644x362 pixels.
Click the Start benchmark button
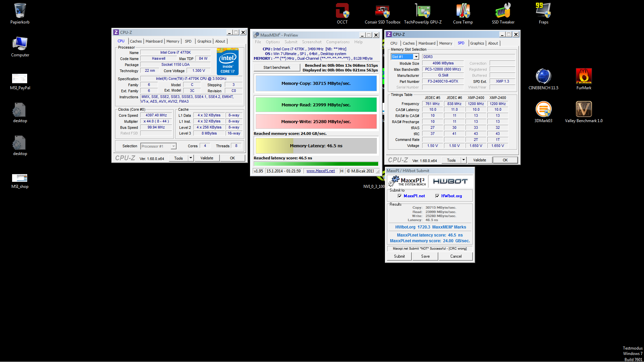tap(277, 67)
